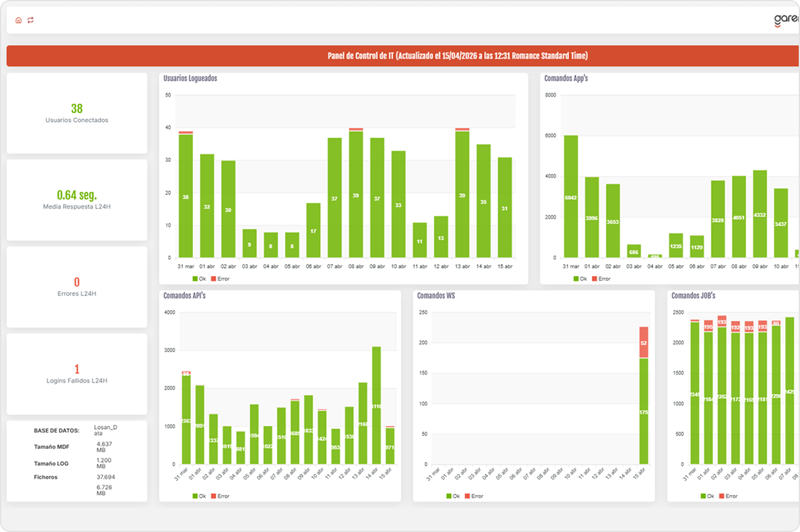
Task: Open the Usuarios Conectados card
Action: click(77, 113)
